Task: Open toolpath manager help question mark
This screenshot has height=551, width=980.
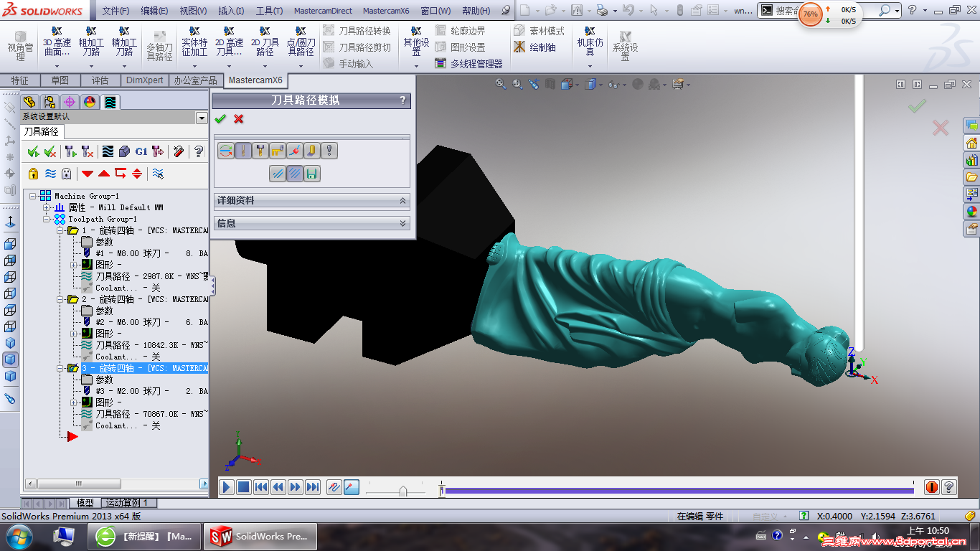Action: point(199,151)
